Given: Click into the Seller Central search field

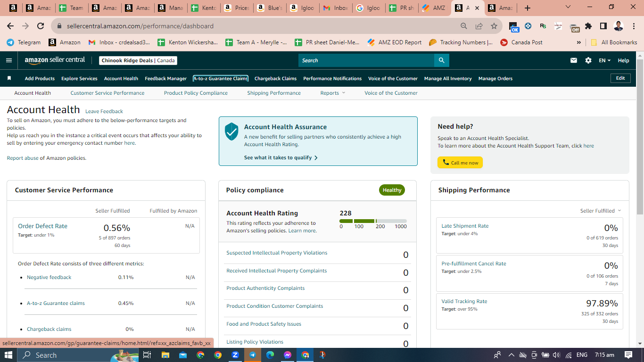Looking at the screenshot, I should click(x=366, y=60).
